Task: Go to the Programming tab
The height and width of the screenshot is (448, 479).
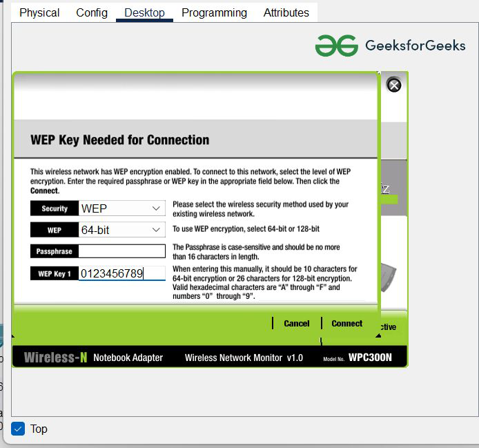Action: point(214,12)
